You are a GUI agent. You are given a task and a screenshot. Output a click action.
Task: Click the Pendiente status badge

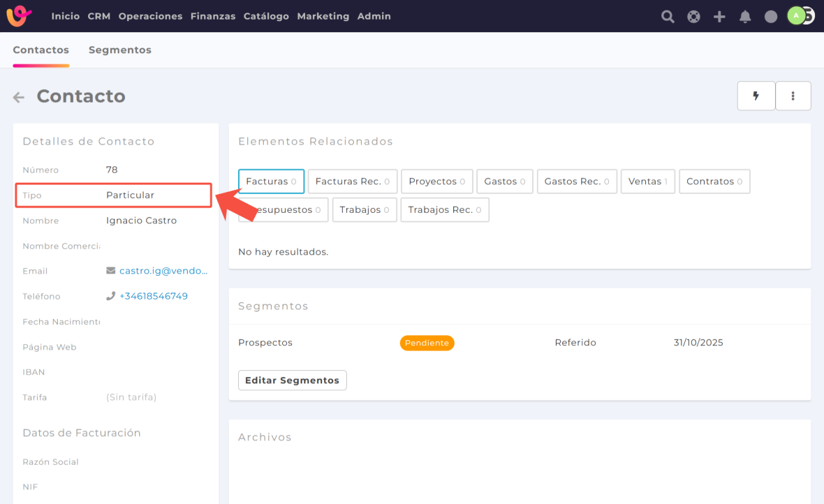[x=427, y=343]
